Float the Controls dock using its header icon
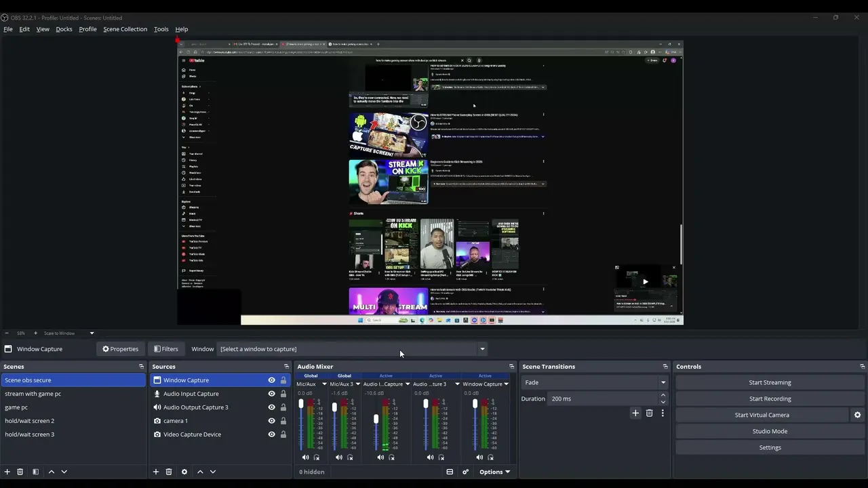Image resolution: width=868 pixels, height=488 pixels. [x=862, y=367]
